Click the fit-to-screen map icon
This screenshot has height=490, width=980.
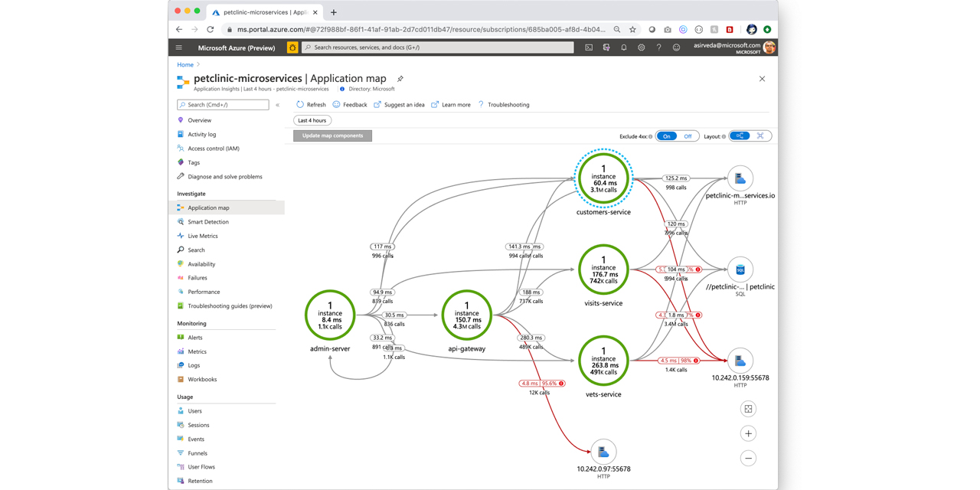coord(748,410)
